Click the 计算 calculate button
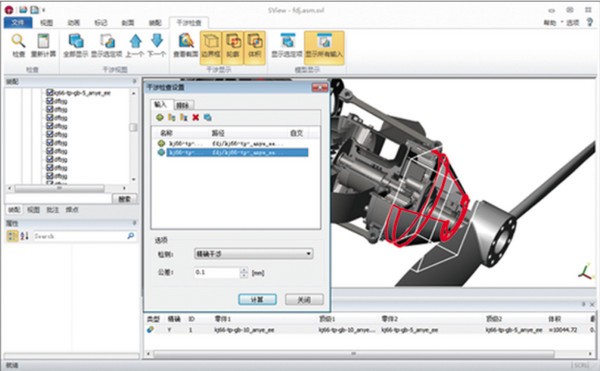Image resolution: width=600 pixels, height=371 pixels. 257,299
